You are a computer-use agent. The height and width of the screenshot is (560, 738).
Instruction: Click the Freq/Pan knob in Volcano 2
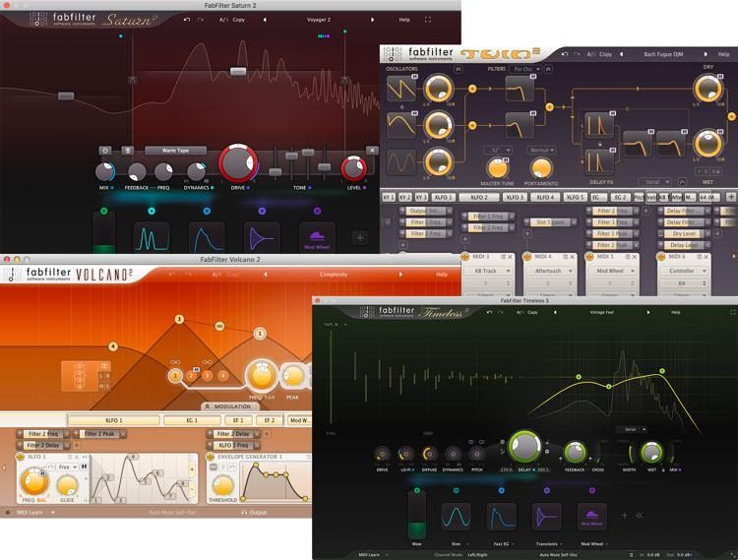(x=262, y=376)
